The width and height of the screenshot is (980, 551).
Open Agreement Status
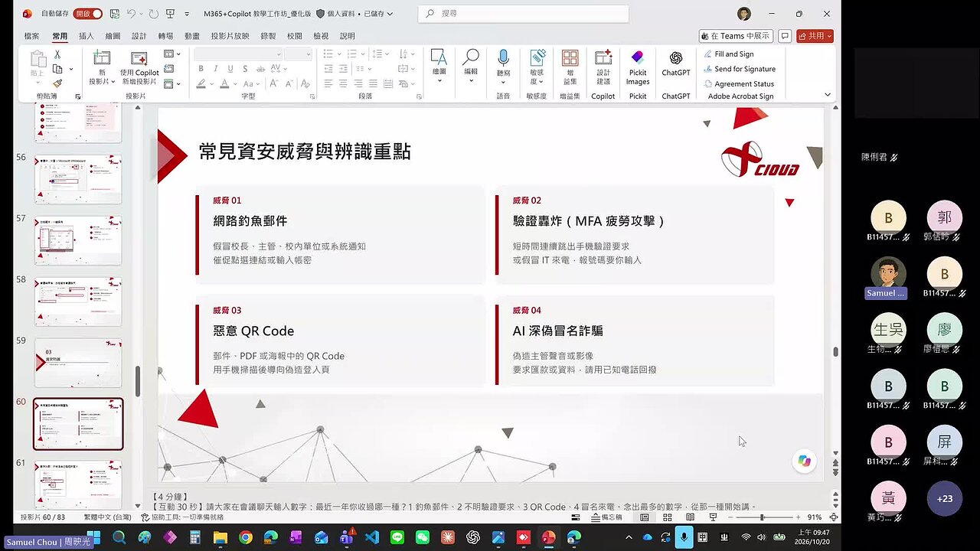click(738, 84)
